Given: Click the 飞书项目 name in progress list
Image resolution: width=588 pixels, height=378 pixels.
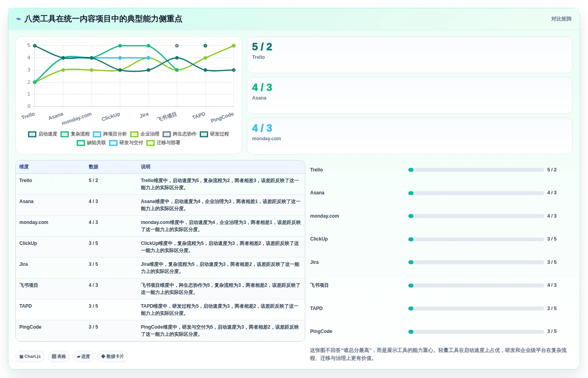Looking at the screenshot, I should click(x=319, y=285).
